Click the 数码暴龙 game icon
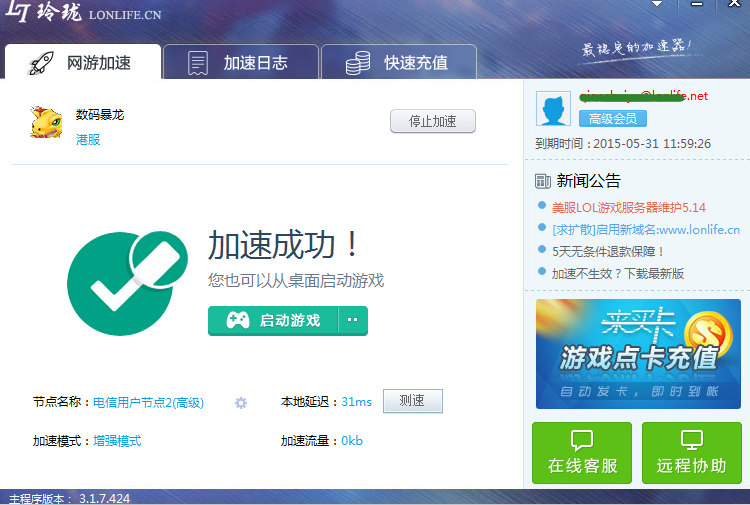The width and height of the screenshot is (750, 505). coord(46,123)
